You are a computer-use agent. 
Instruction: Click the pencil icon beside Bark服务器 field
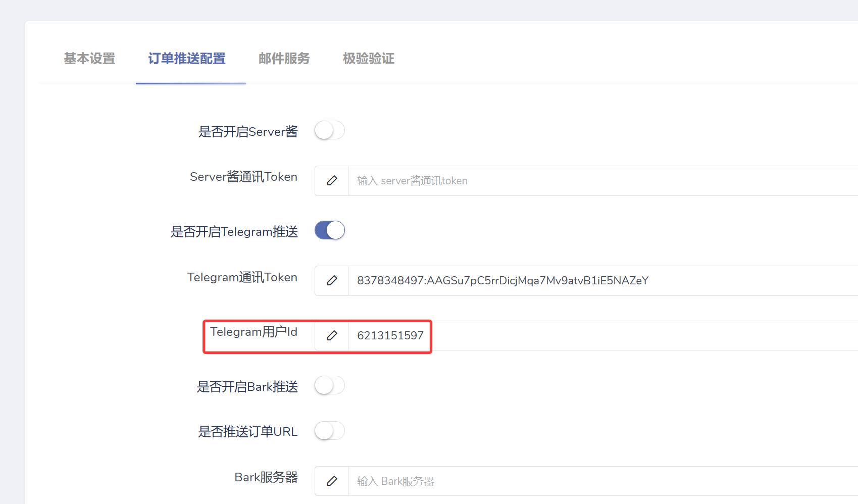click(x=332, y=481)
